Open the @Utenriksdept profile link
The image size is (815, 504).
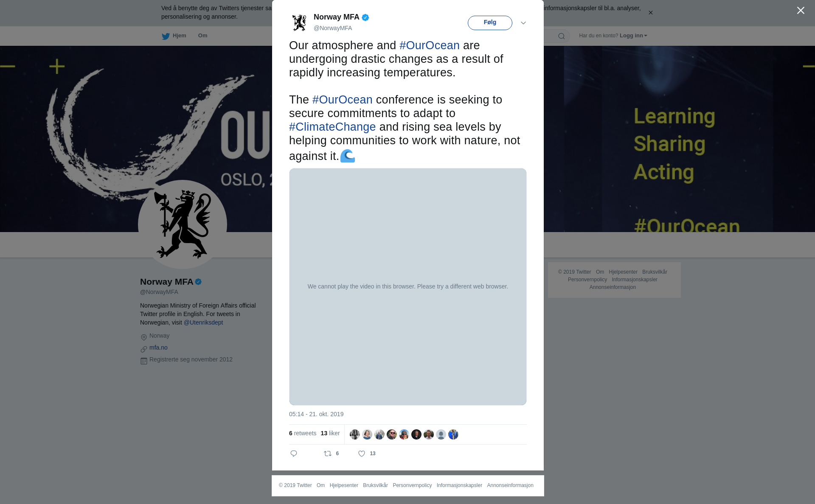203,322
